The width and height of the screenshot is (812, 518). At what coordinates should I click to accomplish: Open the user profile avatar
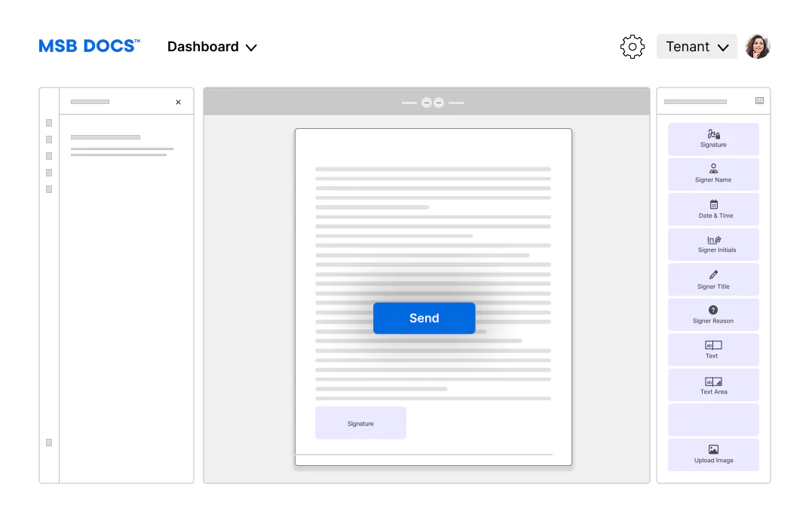pos(758,47)
